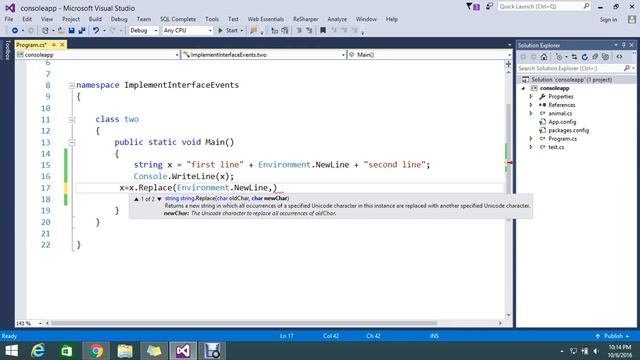Image resolution: width=640 pixels, height=360 pixels.
Task: Click the Comment selected lines icon
Action: [275, 31]
